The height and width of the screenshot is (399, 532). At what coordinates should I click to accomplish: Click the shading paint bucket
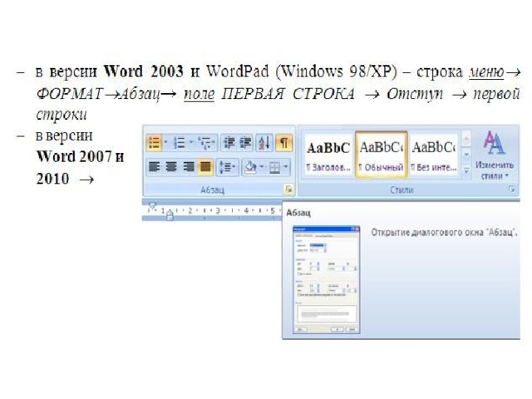250,166
